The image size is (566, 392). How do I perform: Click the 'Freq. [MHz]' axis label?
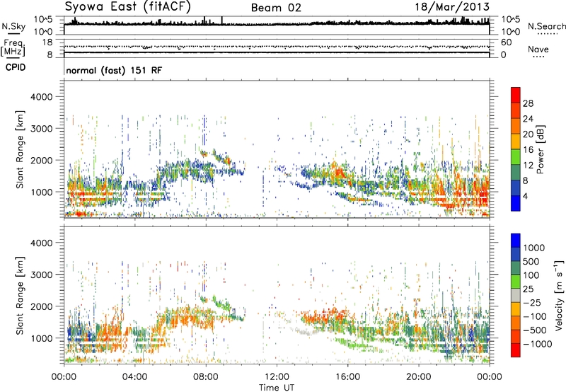(13, 47)
